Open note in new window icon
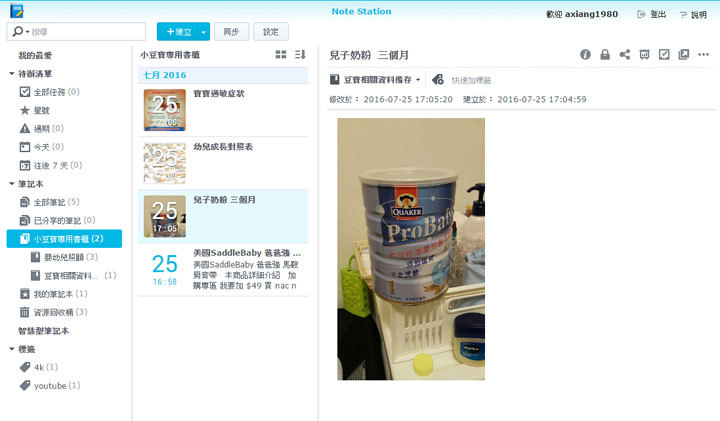The height and width of the screenshot is (421, 720). (684, 54)
